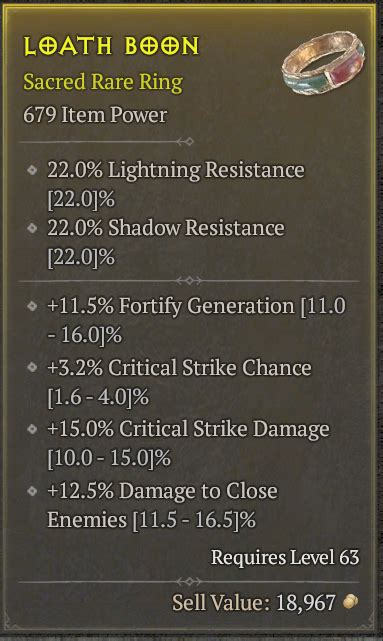Viewport: 383px width, 641px height.
Task: Select the 22.0% Shadow Resistance stat line
Action: [x=166, y=242]
